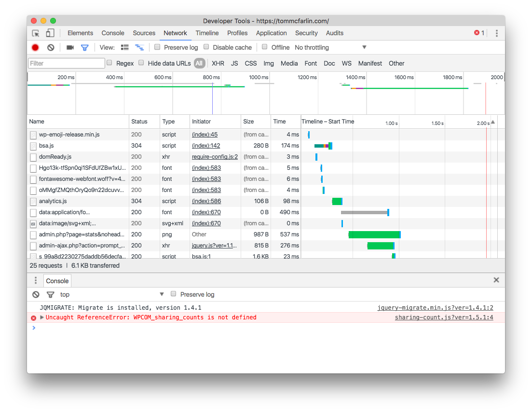Clear the network log
This screenshot has height=412, width=532.
tap(51, 47)
